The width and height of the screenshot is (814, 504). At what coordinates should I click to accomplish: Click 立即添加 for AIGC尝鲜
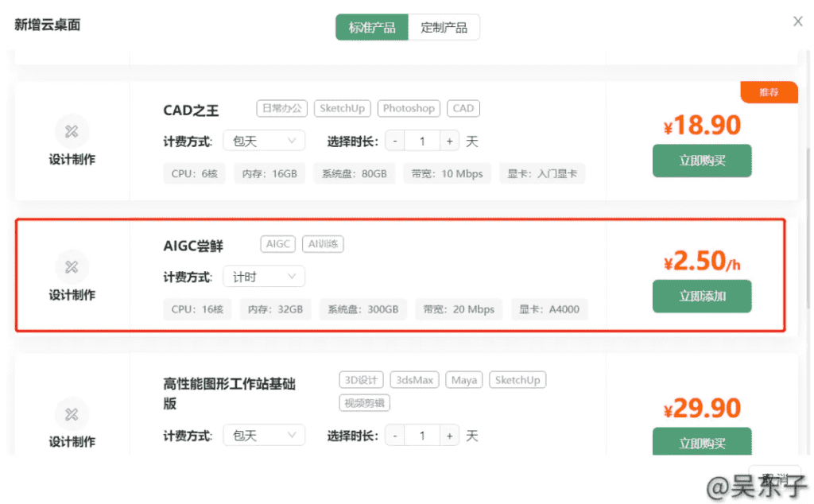[702, 297]
